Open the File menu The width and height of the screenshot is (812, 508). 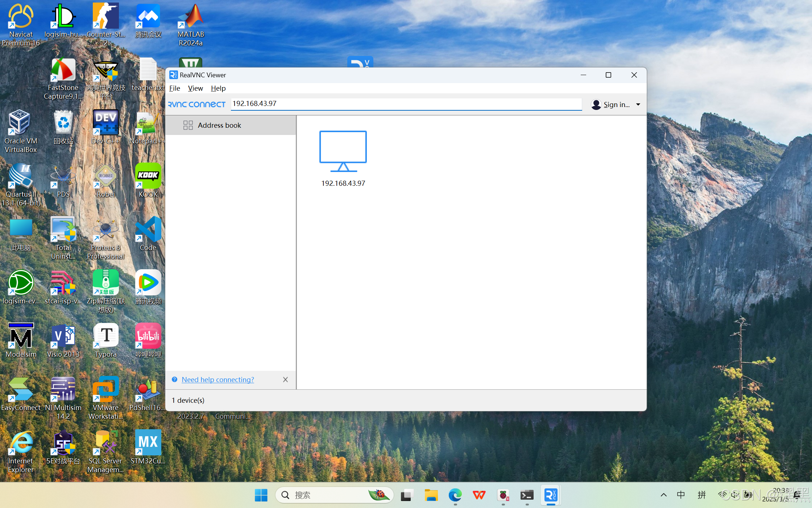174,88
